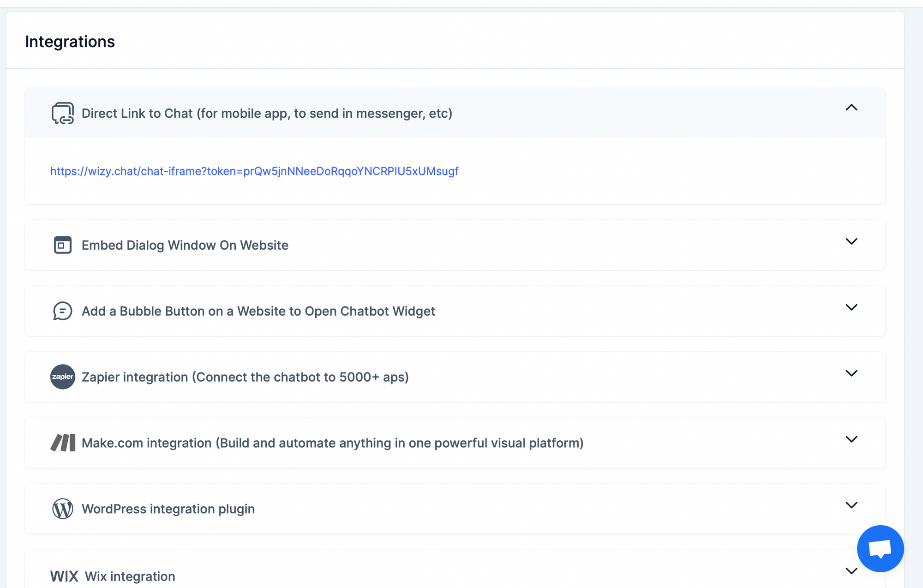This screenshot has width=923, height=588.
Task: Click 'Make.com integration' section title
Action: click(x=332, y=443)
